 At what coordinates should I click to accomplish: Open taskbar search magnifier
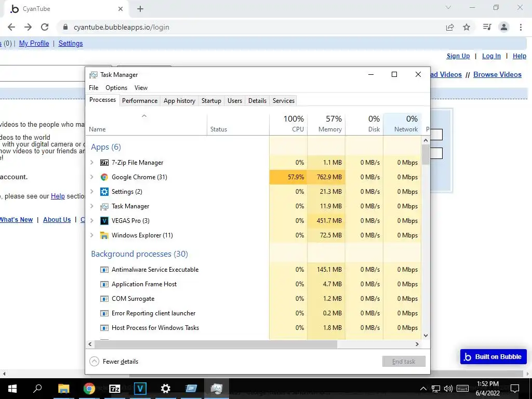(37, 388)
